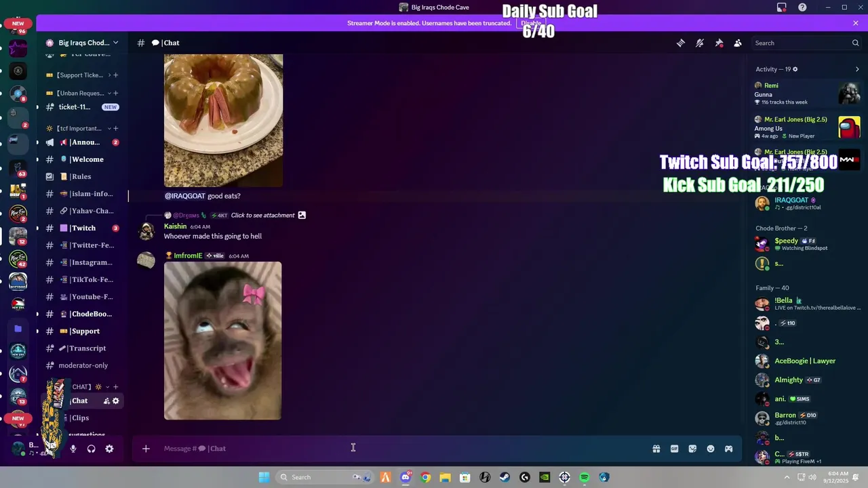Open the Youtube-F... channel
The image size is (868, 488).
point(82,297)
